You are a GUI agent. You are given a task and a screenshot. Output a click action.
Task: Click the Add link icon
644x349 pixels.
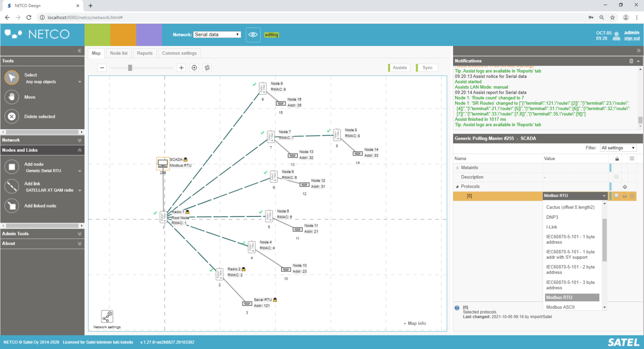coord(12,186)
